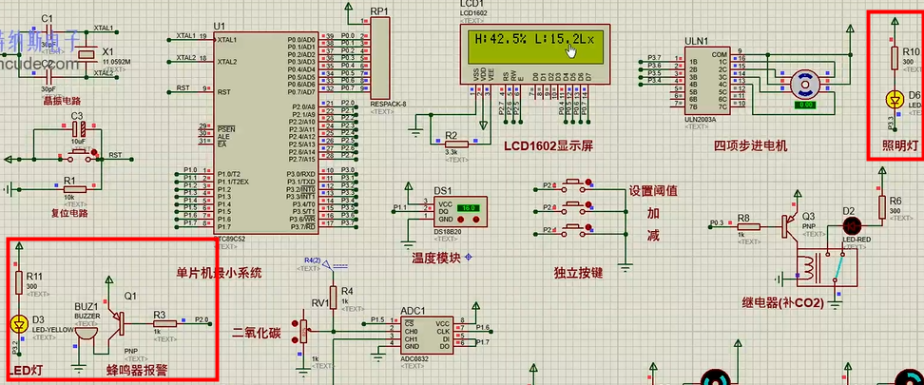Click the 继电器(补CO2) label
This screenshot has height=385, width=924.
coord(783,302)
